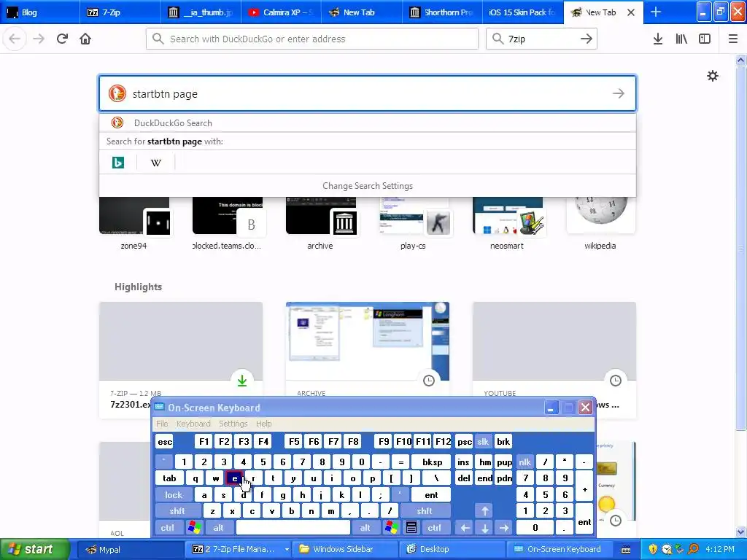Search with Bing engine icon
Viewport: 747px width, 560px height.
click(x=117, y=163)
